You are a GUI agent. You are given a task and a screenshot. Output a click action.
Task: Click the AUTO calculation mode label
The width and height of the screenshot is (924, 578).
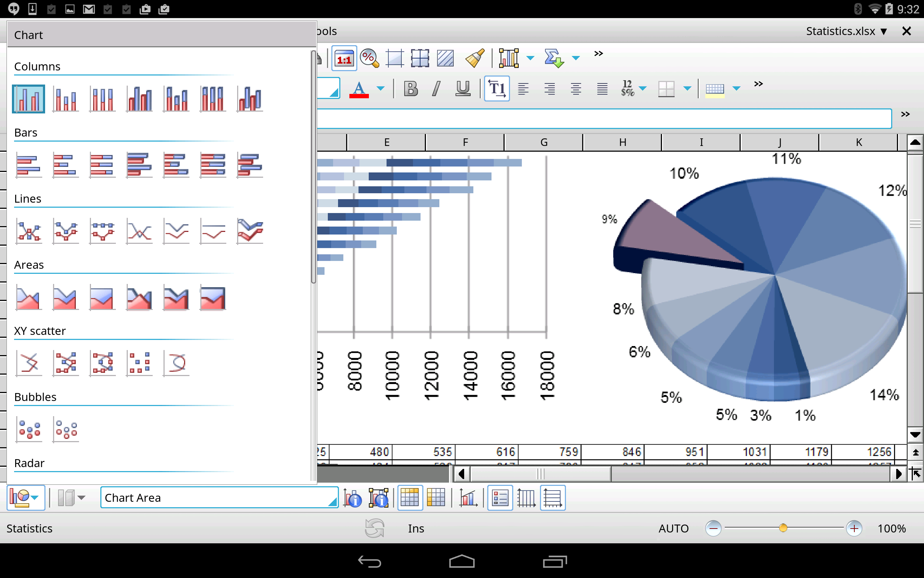pyautogui.click(x=674, y=528)
